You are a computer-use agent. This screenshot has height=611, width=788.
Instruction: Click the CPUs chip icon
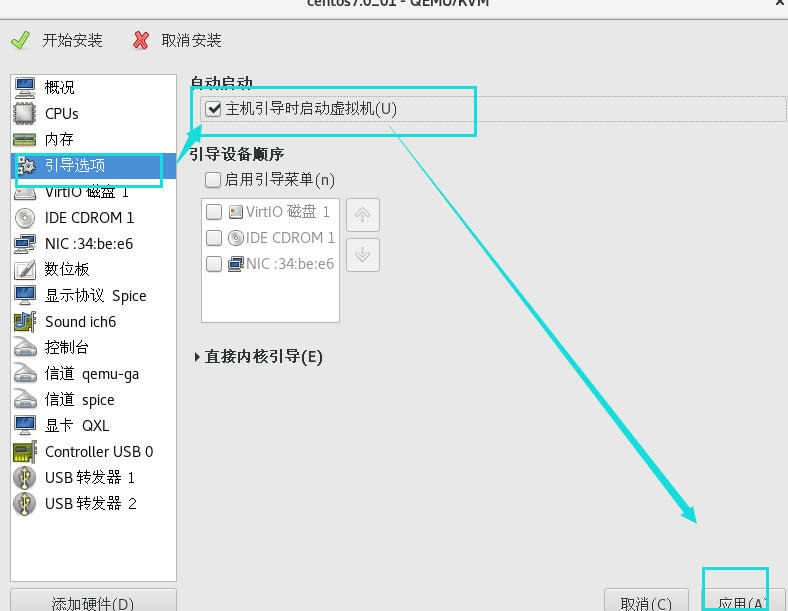click(x=25, y=114)
